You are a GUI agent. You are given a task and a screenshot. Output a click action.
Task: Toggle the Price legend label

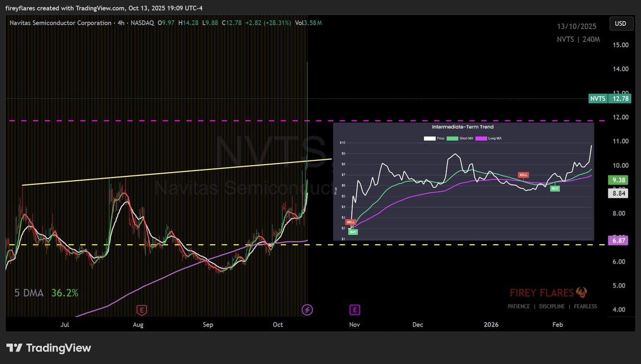tap(441, 138)
